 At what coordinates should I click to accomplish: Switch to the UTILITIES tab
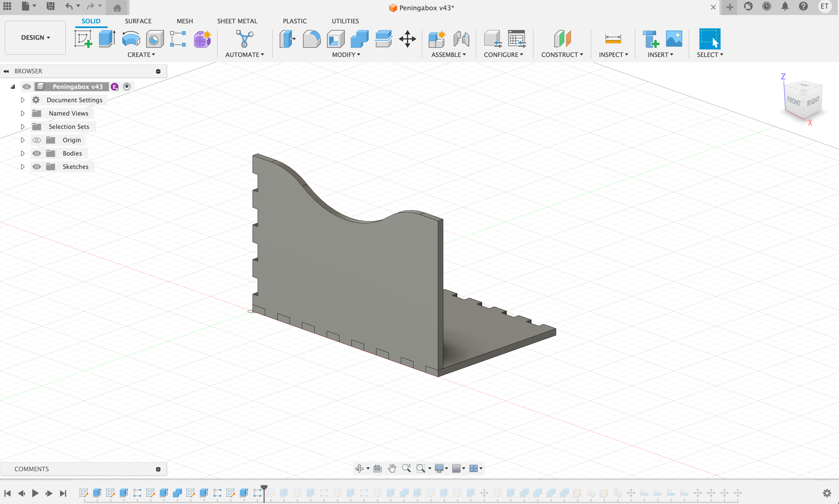345,21
